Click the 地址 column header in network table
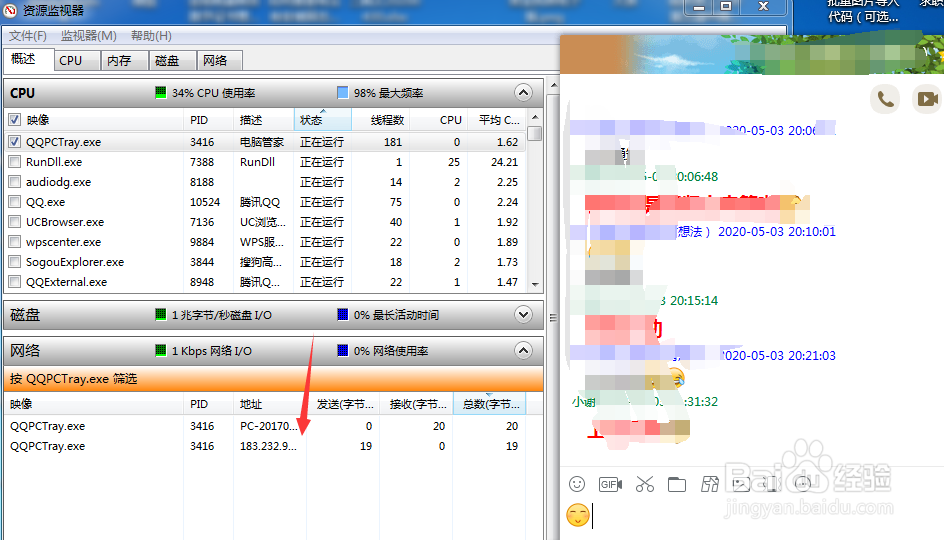 [269, 404]
